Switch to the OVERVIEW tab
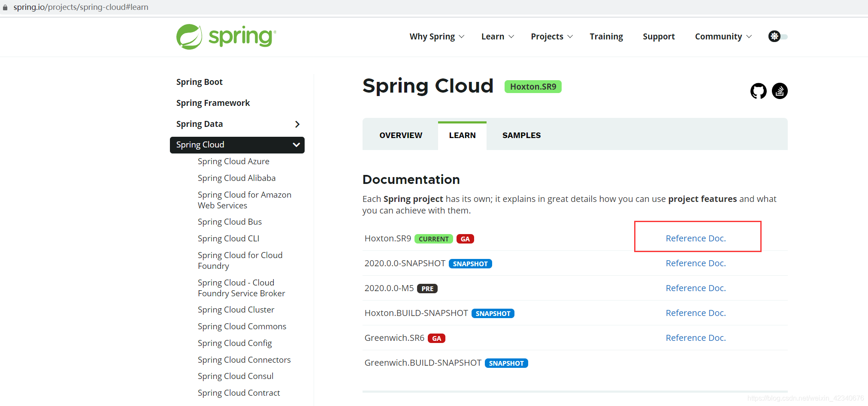The height and width of the screenshot is (406, 868). (x=401, y=135)
